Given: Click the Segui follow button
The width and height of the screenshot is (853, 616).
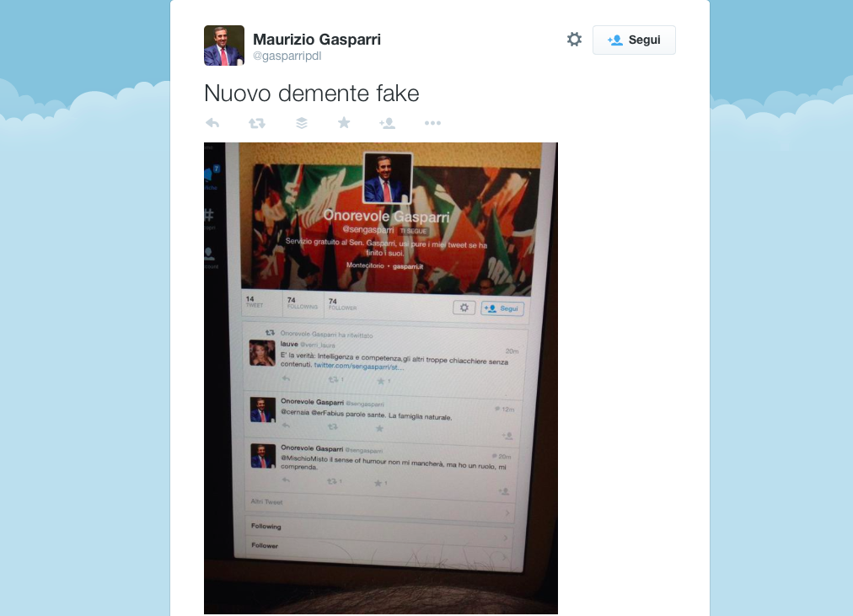Looking at the screenshot, I should coord(634,40).
